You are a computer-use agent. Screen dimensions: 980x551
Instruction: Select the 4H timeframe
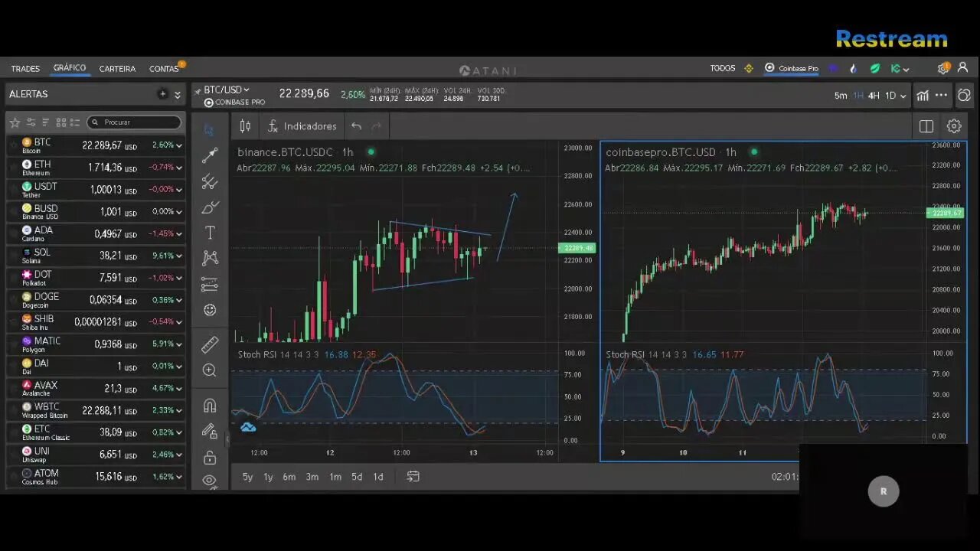coord(874,96)
